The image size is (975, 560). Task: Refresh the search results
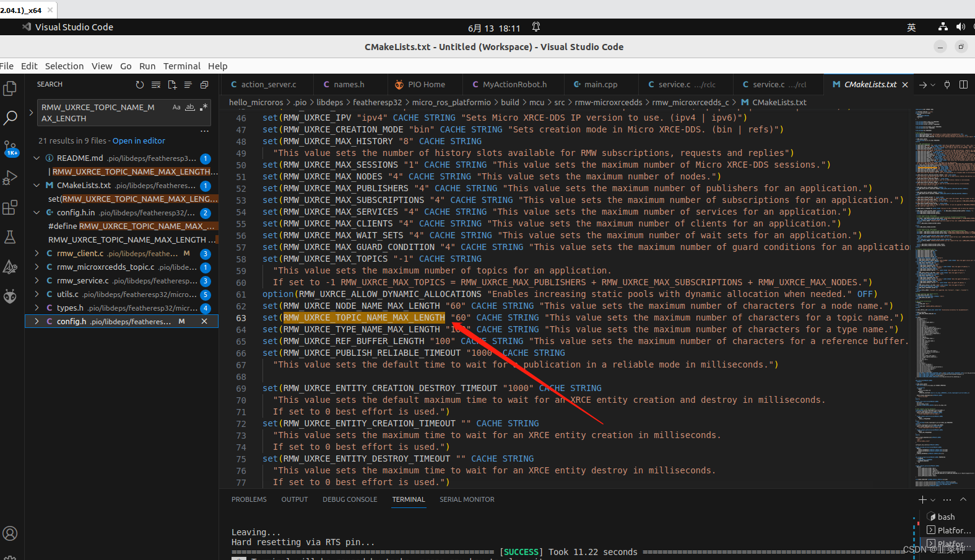pyautogui.click(x=140, y=85)
